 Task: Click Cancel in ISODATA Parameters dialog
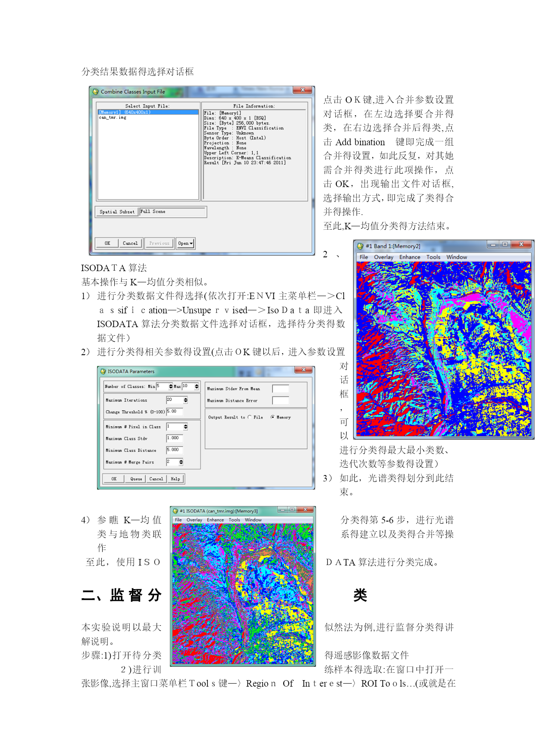[156, 479]
